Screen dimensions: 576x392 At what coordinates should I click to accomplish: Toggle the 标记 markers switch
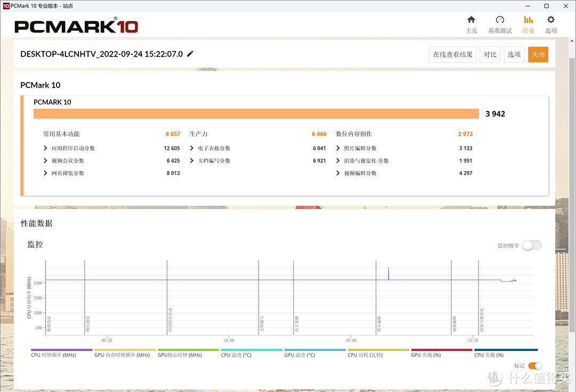point(535,365)
